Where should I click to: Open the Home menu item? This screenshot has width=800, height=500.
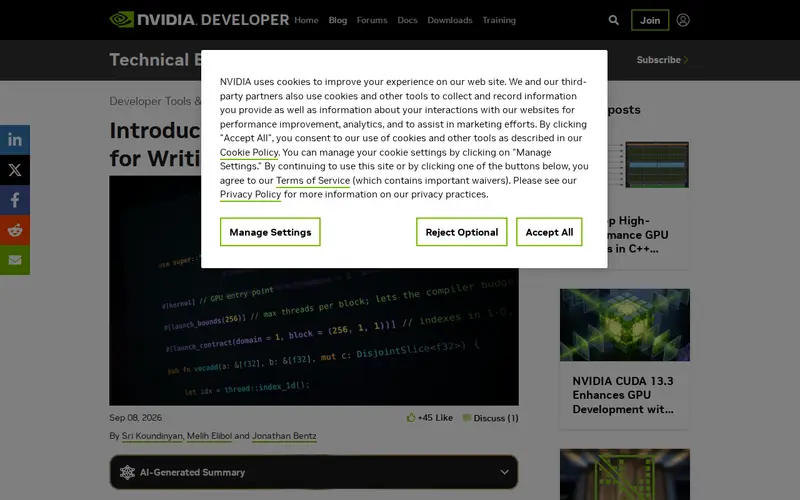point(306,20)
